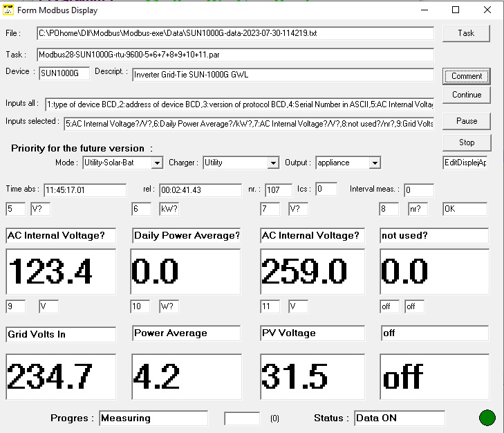Click the Continue button
This screenshot has height=433, width=504.
tap(467, 95)
